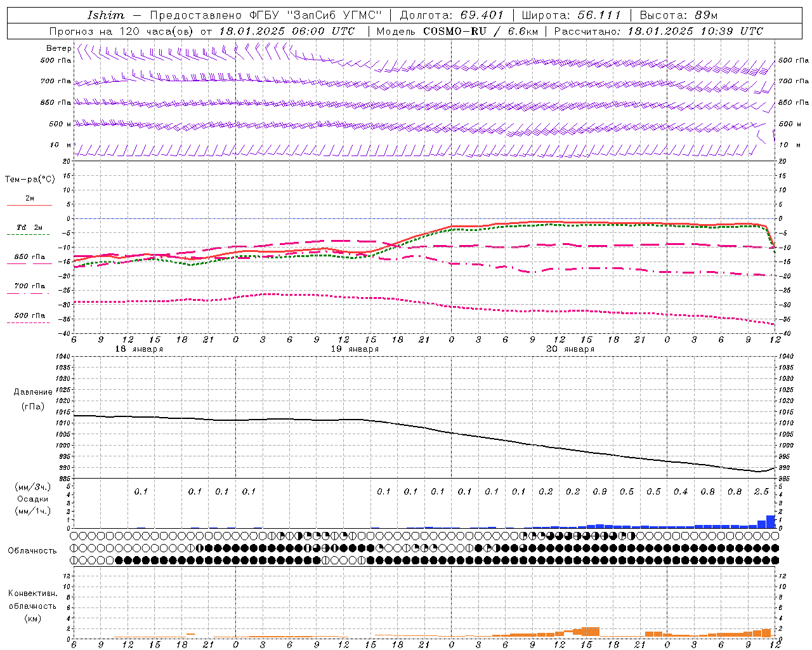Click the "850 гПа" temperature legend label

coord(29,257)
